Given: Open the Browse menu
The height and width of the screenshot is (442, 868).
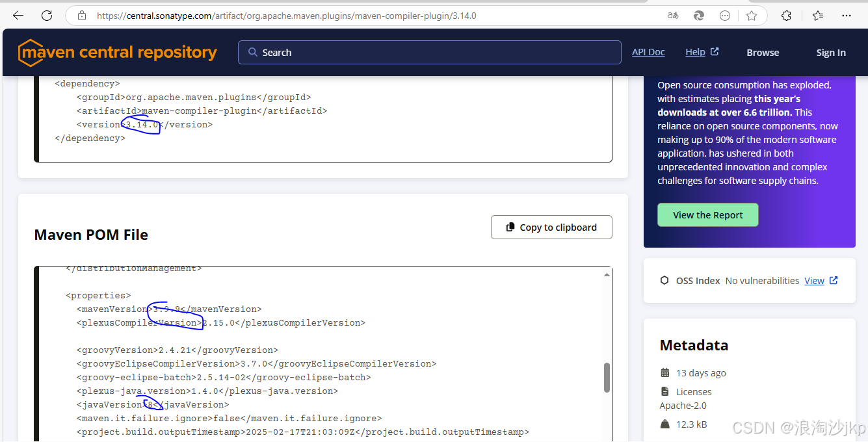Looking at the screenshot, I should coord(763,53).
